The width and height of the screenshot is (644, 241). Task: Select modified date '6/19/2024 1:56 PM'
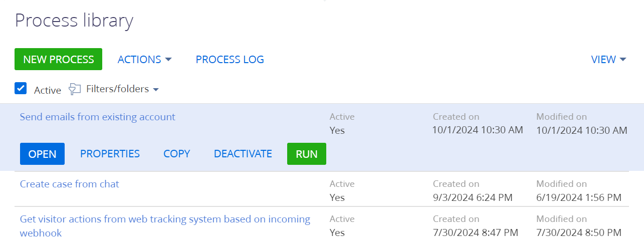pyautogui.click(x=579, y=197)
